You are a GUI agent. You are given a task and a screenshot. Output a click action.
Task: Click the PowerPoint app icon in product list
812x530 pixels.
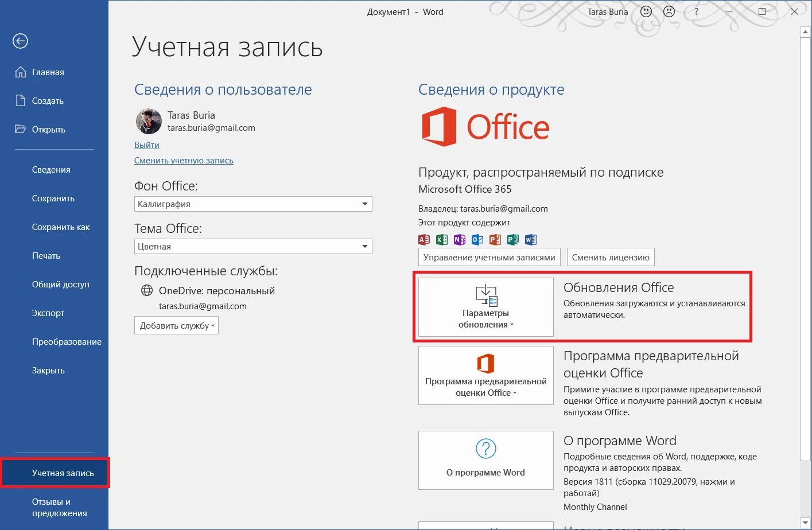(x=495, y=240)
